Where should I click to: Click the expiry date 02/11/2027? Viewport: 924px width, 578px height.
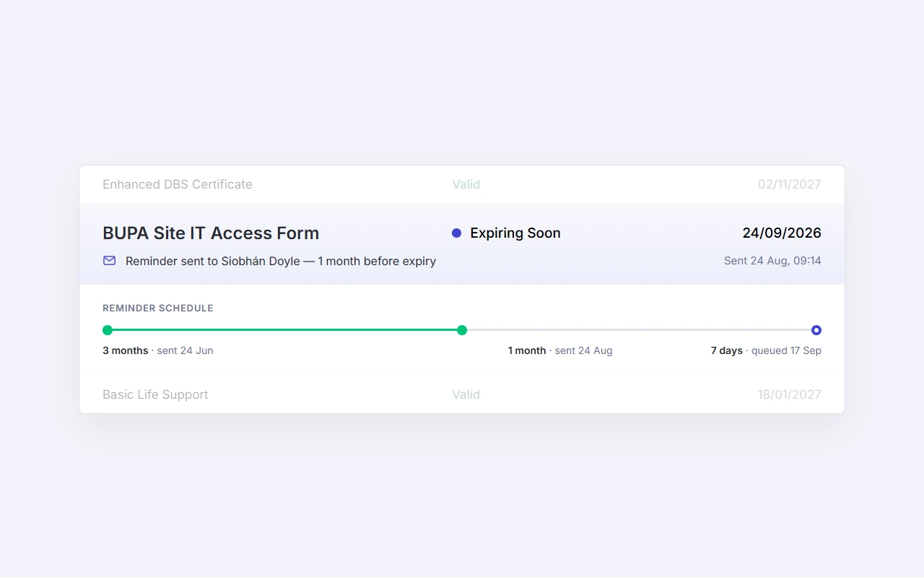tap(790, 184)
